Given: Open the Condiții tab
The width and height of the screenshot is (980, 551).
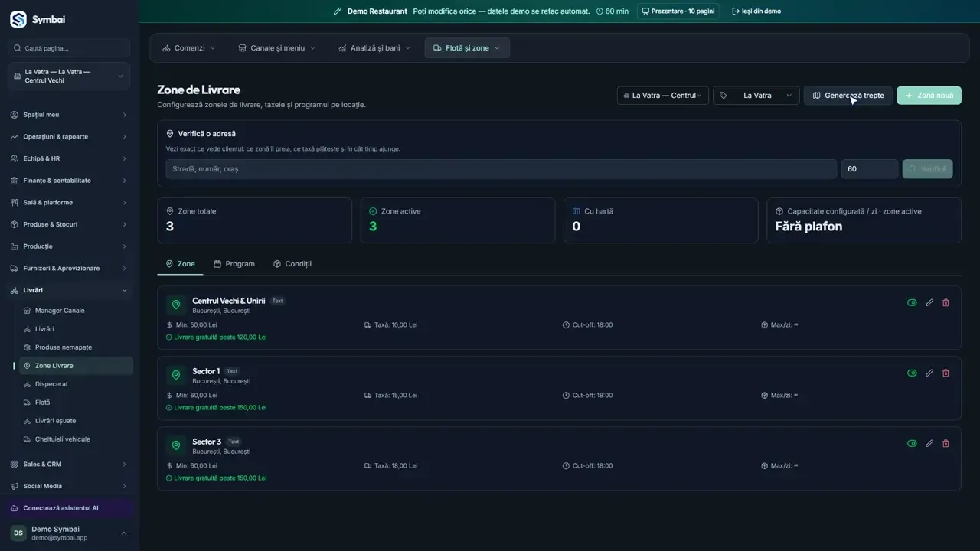Looking at the screenshot, I should 292,264.
